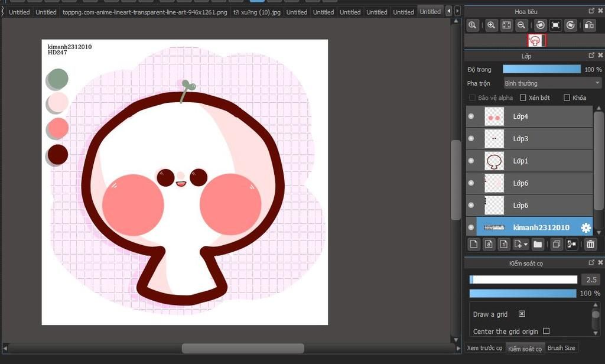Fit the canvas to the window

click(x=506, y=25)
